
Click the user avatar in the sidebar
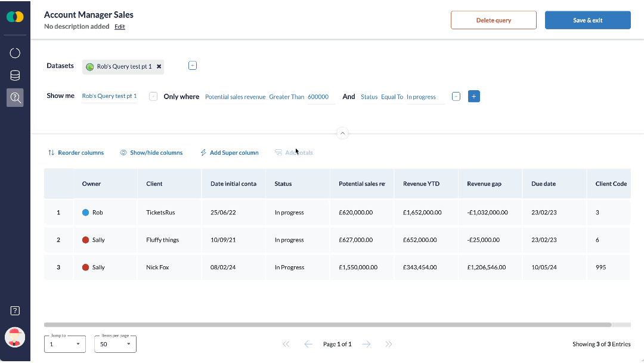pyautogui.click(x=15, y=337)
